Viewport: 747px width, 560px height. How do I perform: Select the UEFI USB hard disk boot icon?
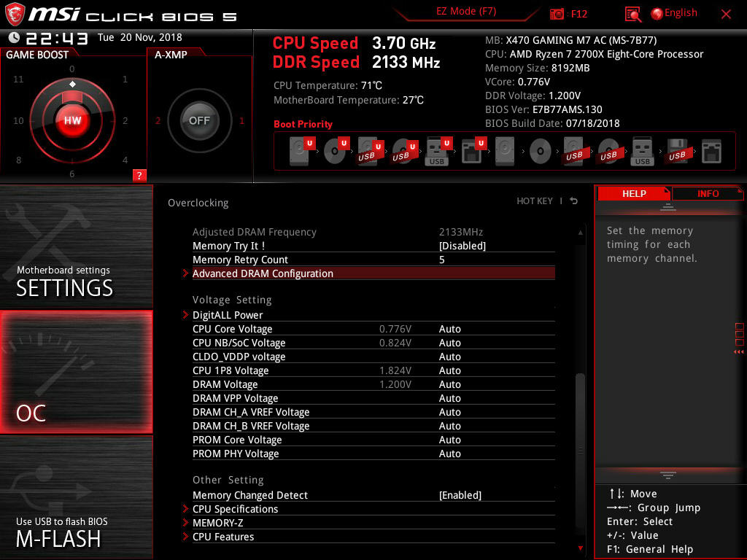(x=371, y=152)
